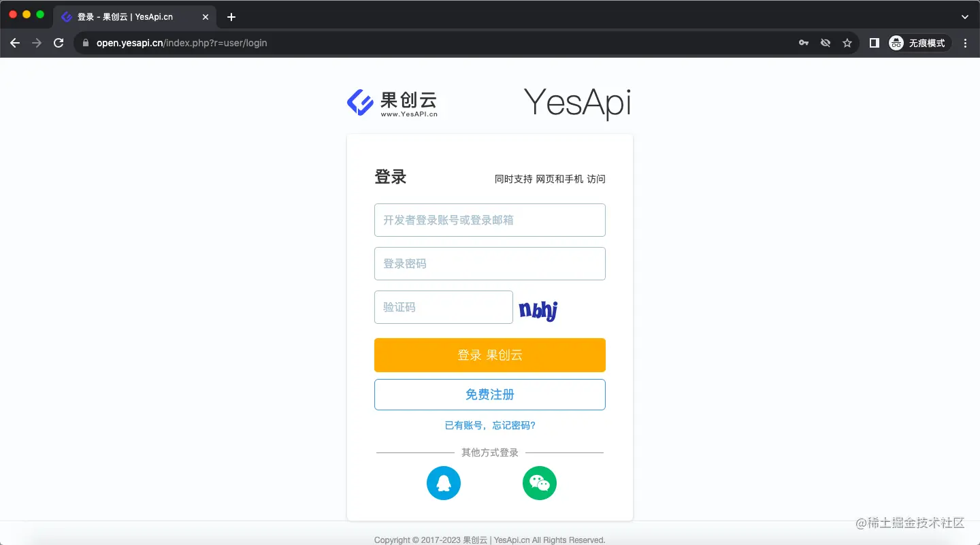
Task: Click the 其他方式登录 label
Action: 490,452
